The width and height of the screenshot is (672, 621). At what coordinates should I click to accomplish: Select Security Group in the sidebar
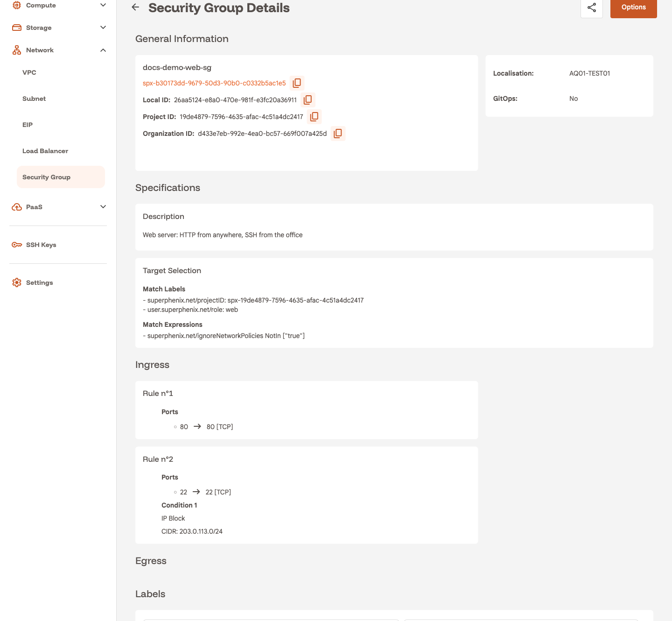point(61,177)
